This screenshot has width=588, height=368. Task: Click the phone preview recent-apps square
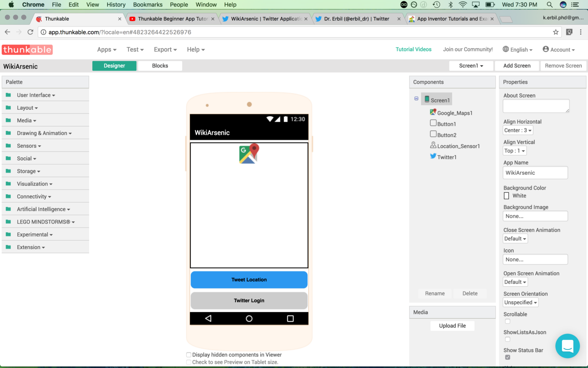tap(290, 318)
